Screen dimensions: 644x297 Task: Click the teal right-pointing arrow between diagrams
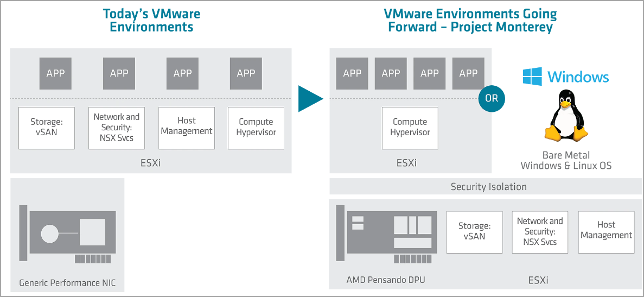(311, 99)
